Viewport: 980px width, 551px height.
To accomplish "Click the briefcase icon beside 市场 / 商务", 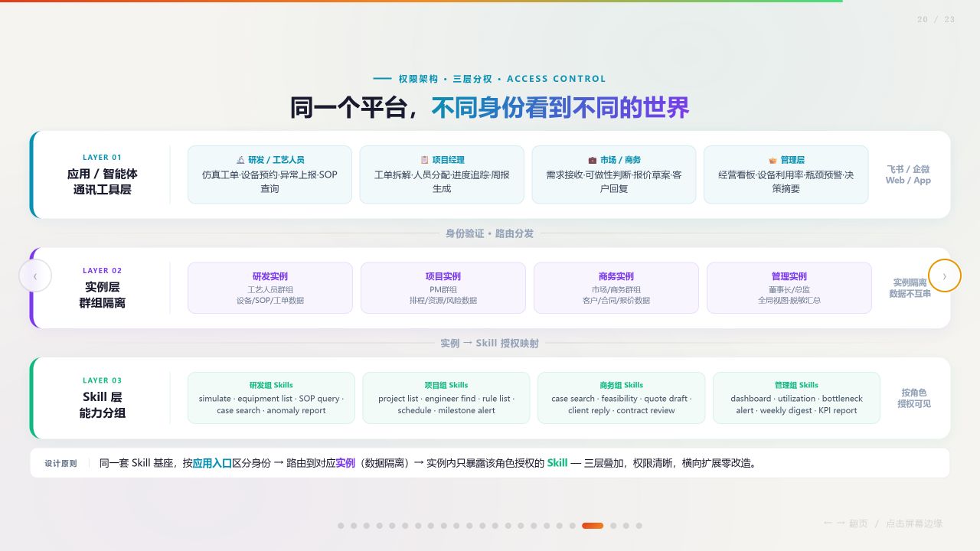I will pos(593,160).
